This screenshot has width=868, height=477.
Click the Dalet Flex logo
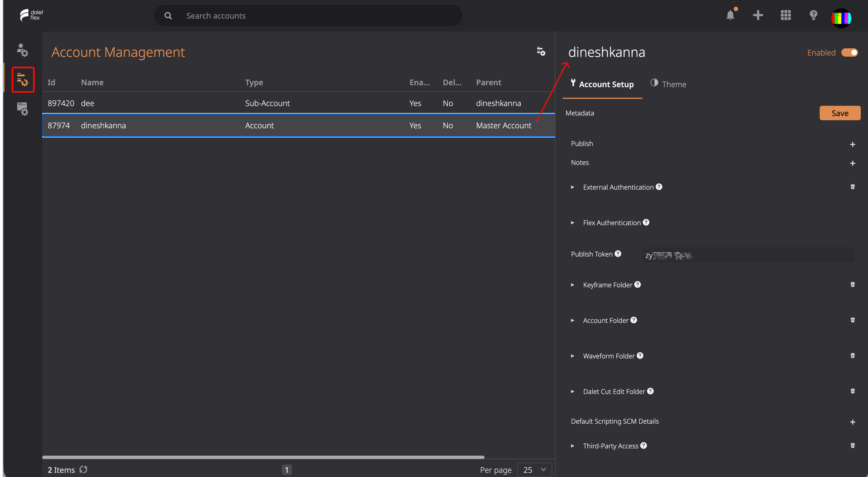31,15
